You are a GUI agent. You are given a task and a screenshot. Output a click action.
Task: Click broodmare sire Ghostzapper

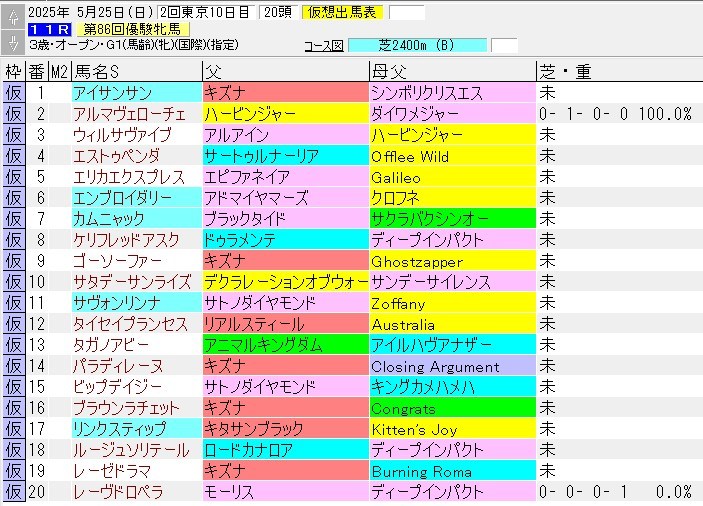point(453,261)
